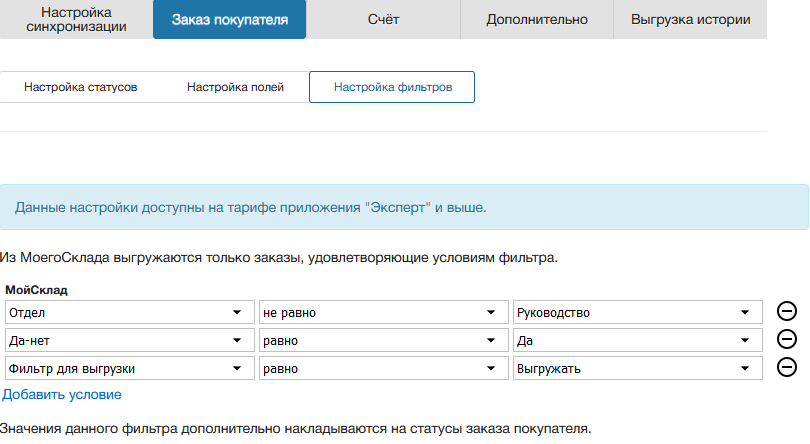This screenshot has width=810, height=444.
Task: Expand the Да value dropdown
Action: [636, 341]
